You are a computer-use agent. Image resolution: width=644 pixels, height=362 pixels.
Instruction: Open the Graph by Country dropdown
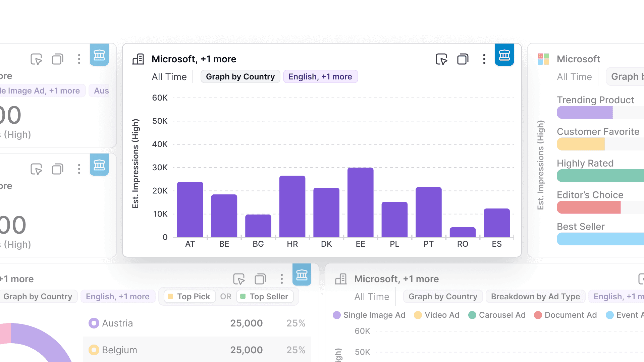point(240,76)
